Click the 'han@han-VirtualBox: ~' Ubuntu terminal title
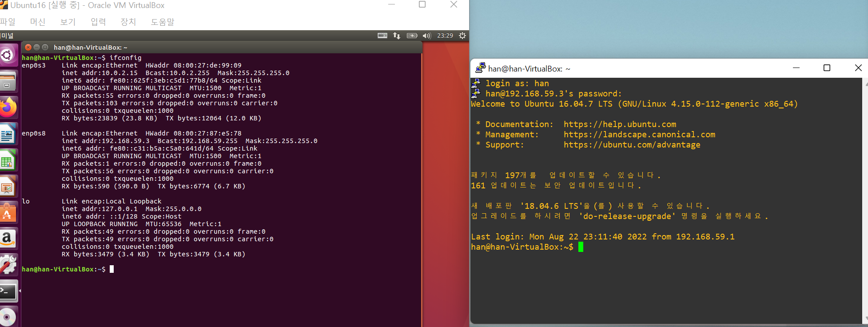 pyautogui.click(x=91, y=47)
